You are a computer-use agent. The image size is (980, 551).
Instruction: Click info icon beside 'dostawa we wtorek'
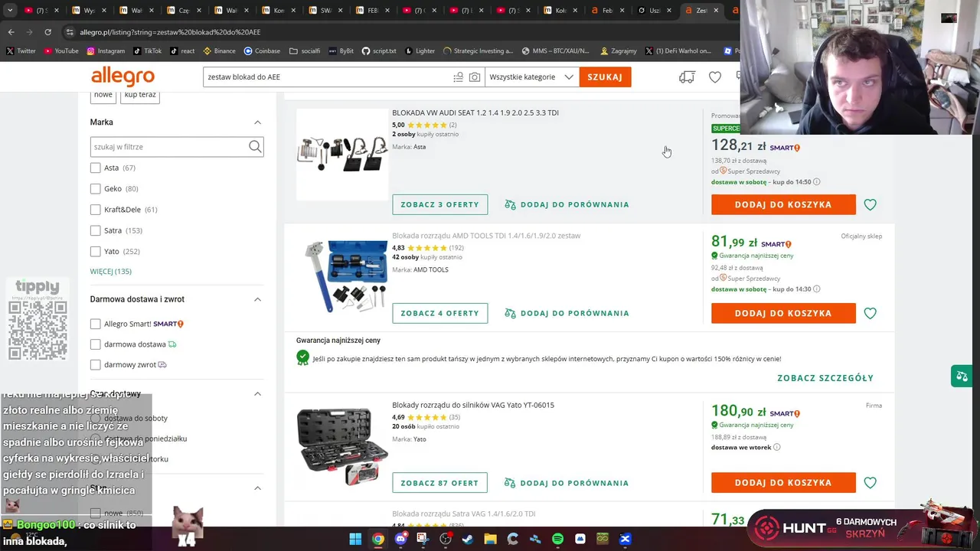coord(776,447)
